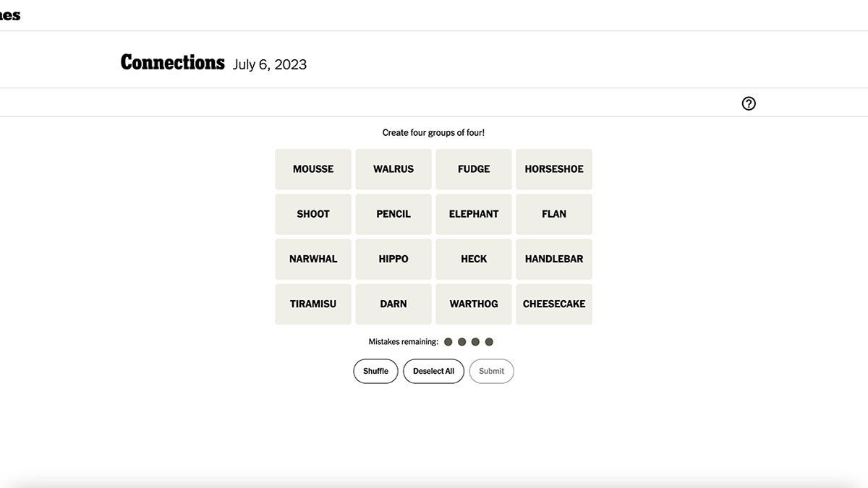The image size is (868, 488).
Task: Choose the DARN tile
Action: (x=393, y=304)
